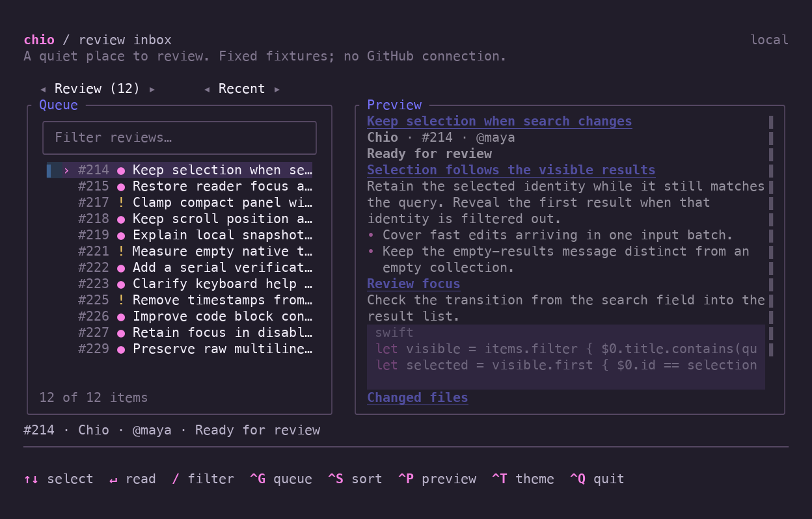Click the return arrow read hint
812x519 pixels.
(x=133, y=479)
